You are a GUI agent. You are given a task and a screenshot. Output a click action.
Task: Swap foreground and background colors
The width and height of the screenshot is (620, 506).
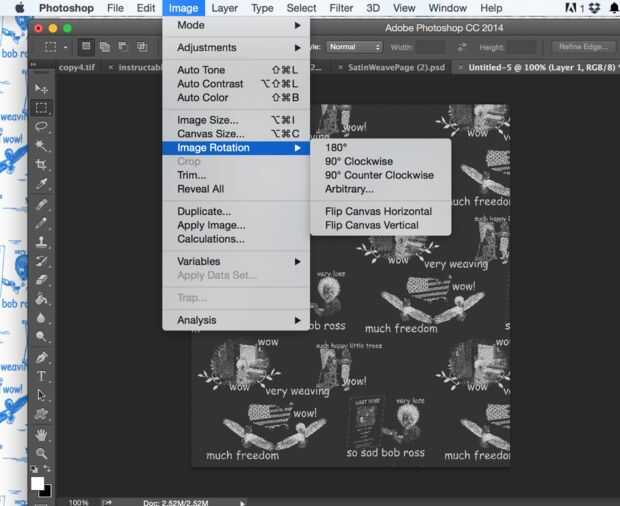click(x=47, y=469)
